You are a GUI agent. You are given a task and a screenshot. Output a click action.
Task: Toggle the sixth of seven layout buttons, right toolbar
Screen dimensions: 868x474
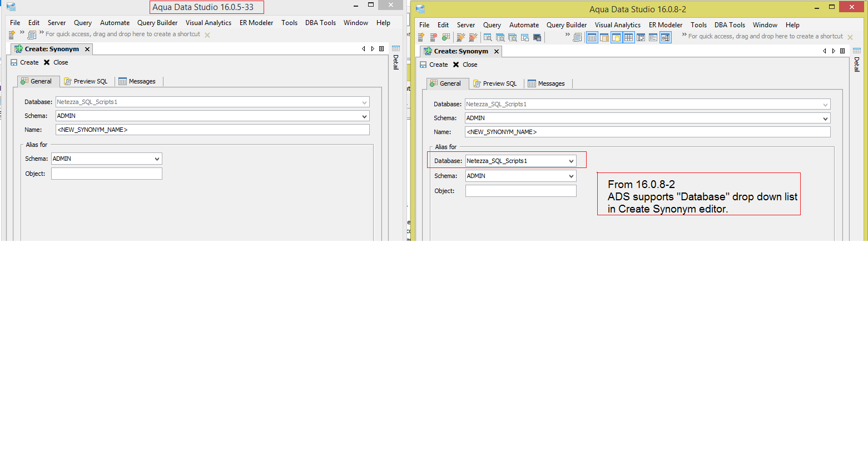tap(653, 37)
